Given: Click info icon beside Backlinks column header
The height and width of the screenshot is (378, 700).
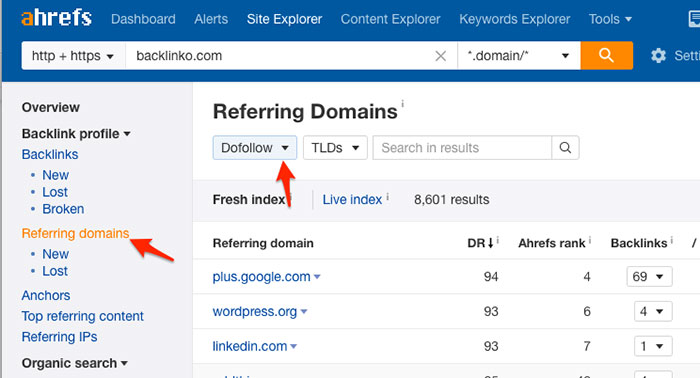Looking at the screenshot, I should pos(671,241).
